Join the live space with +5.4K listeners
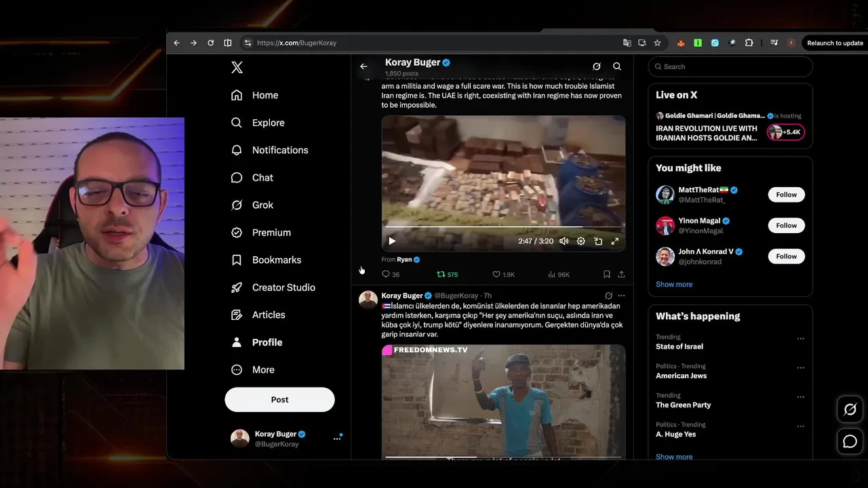The height and width of the screenshot is (488, 868). pyautogui.click(x=786, y=132)
